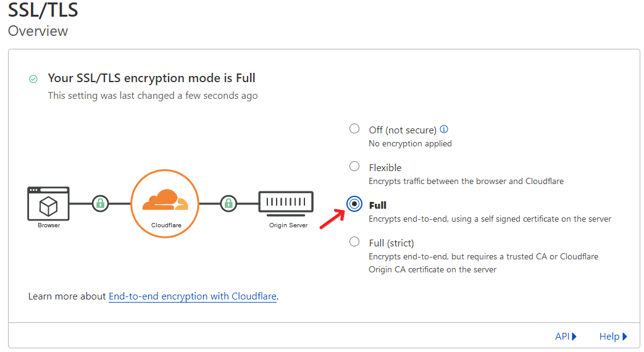The image size is (644, 352).
Task: Click the orange Cloudflare cloud logo
Action: (165, 200)
